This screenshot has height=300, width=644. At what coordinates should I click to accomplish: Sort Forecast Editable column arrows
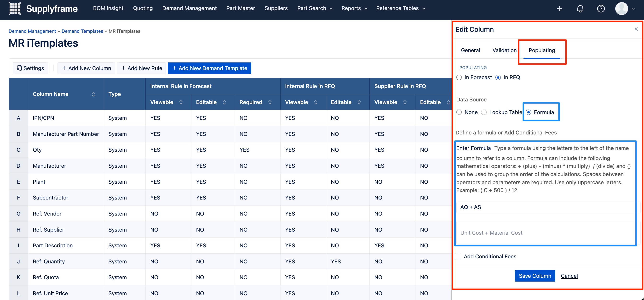[224, 102]
